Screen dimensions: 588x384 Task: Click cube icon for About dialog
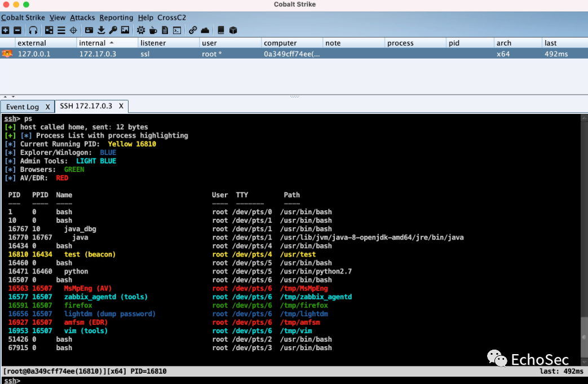(233, 30)
